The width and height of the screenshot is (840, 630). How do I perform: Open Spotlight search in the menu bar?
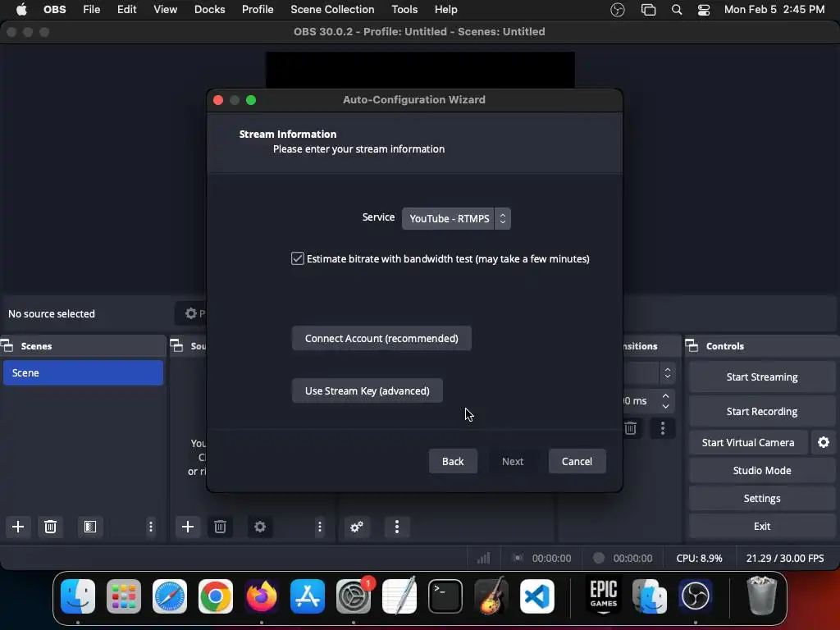677,10
